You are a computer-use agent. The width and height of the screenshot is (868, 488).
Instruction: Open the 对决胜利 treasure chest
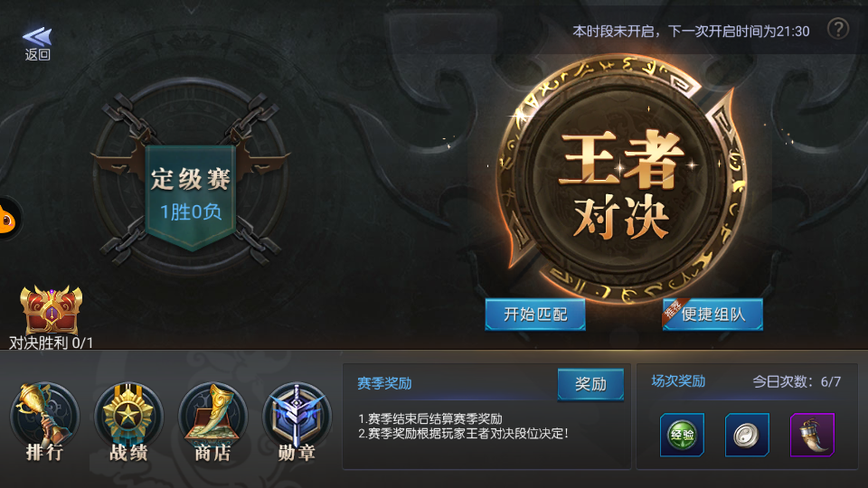point(51,310)
